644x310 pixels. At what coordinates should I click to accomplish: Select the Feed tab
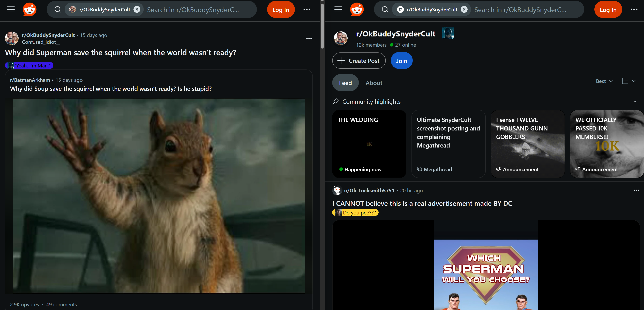345,83
